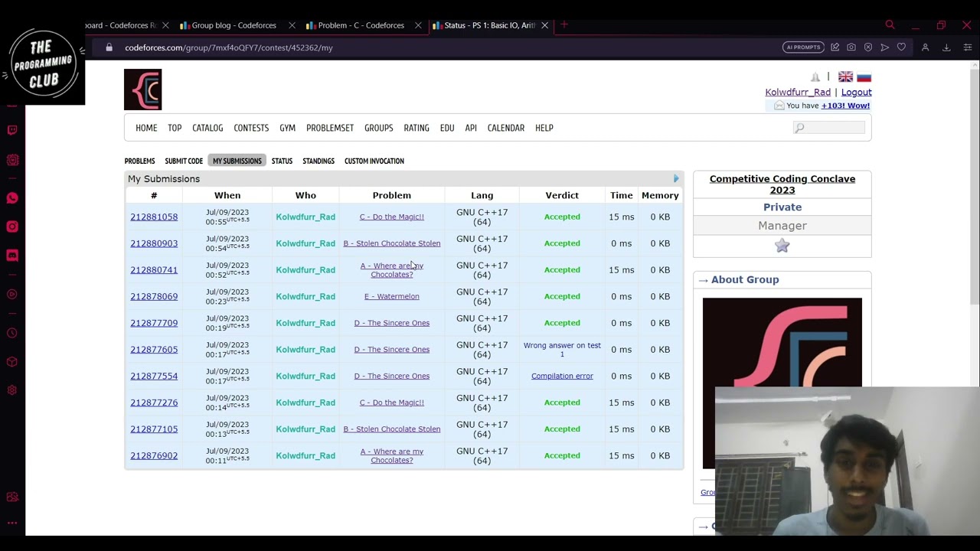
Task: Open a new tab with plus icon
Action: tap(564, 25)
